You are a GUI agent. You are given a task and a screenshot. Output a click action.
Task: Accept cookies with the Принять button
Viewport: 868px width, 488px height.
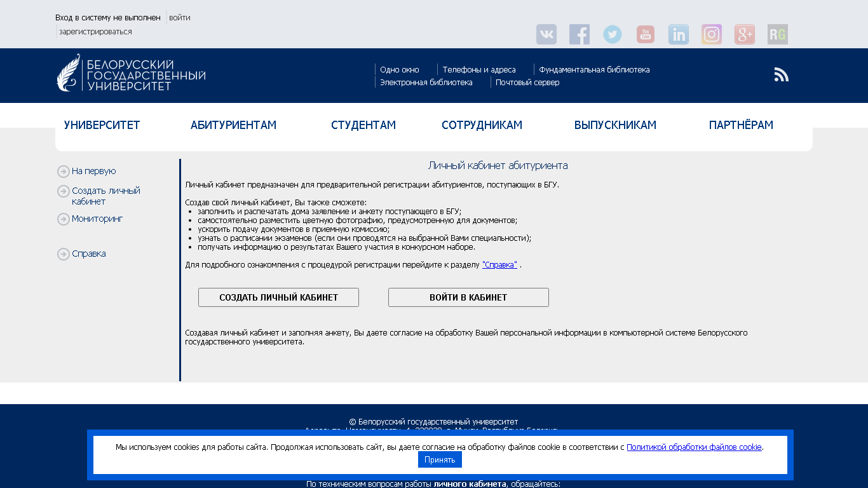pos(440,460)
